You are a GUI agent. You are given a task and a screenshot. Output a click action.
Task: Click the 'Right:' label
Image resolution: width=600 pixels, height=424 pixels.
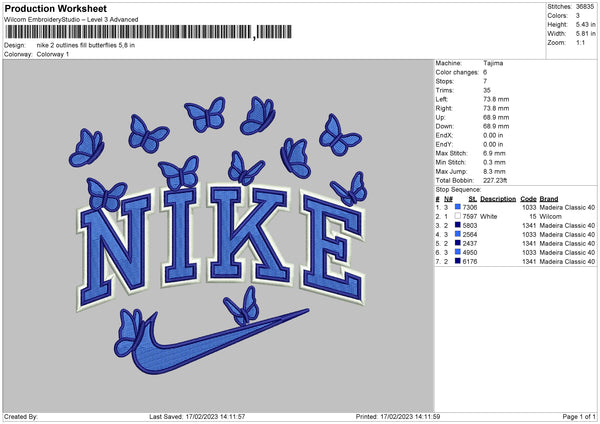(x=444, y=108)
